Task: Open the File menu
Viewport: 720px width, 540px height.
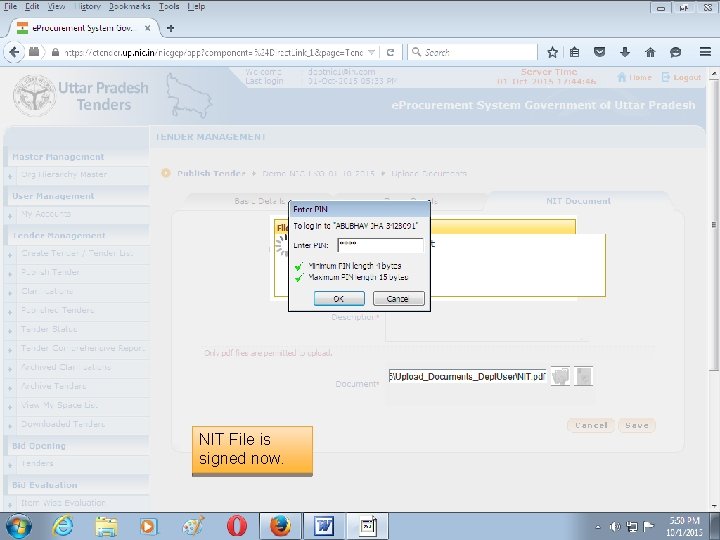Action: coord(10,6)
